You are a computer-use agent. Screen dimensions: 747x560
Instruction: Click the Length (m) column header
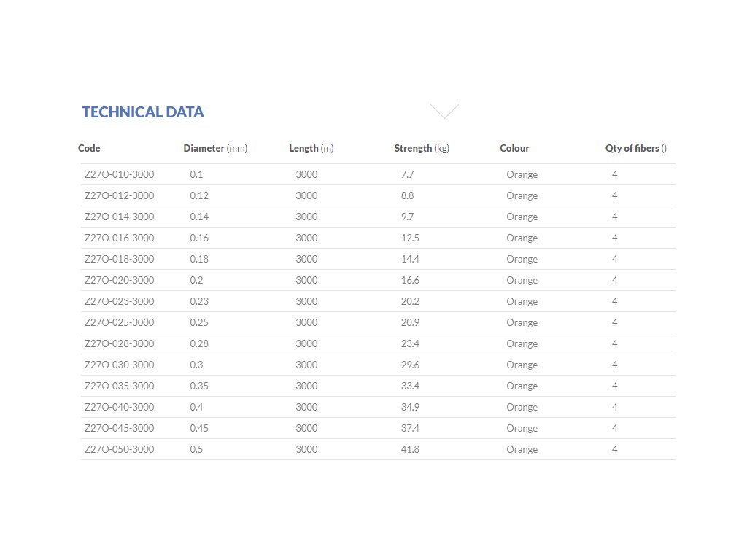coord(311,148)
